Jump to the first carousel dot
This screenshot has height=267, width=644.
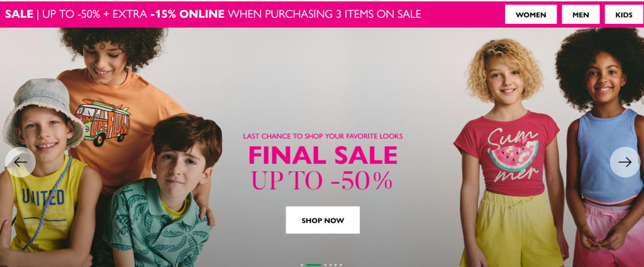point(302,265)
